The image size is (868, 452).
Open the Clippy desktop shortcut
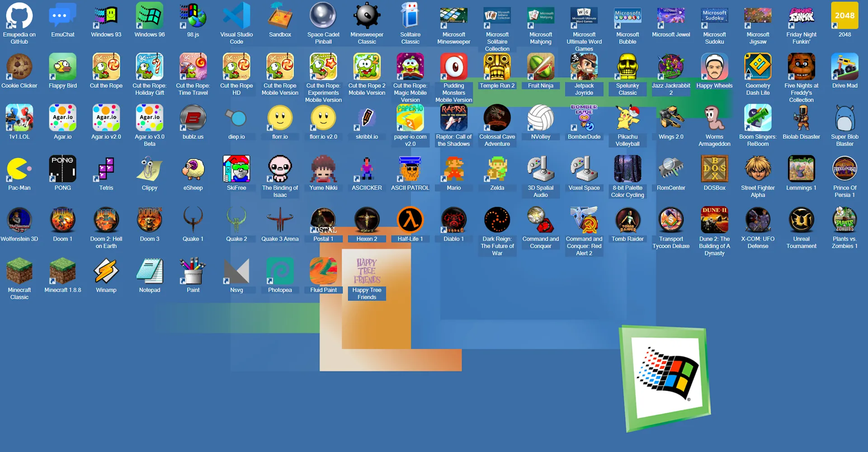coord(150,169)
